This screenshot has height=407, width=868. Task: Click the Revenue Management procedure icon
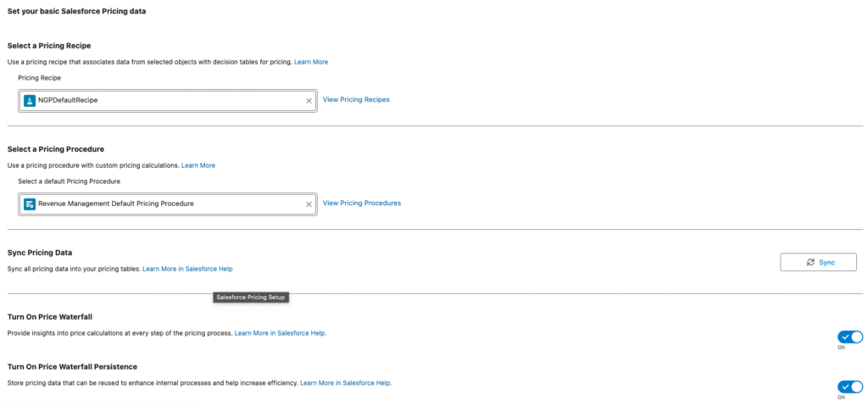pyautogui.click(x=30, y=203)
